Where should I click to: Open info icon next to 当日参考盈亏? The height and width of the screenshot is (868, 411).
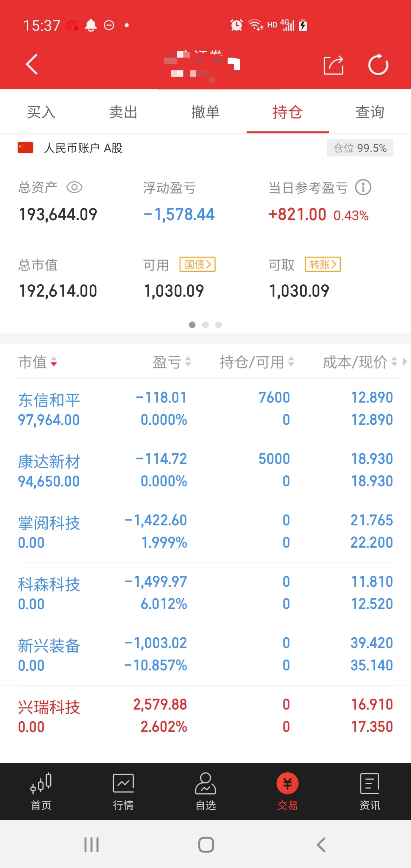pos(363,187)
